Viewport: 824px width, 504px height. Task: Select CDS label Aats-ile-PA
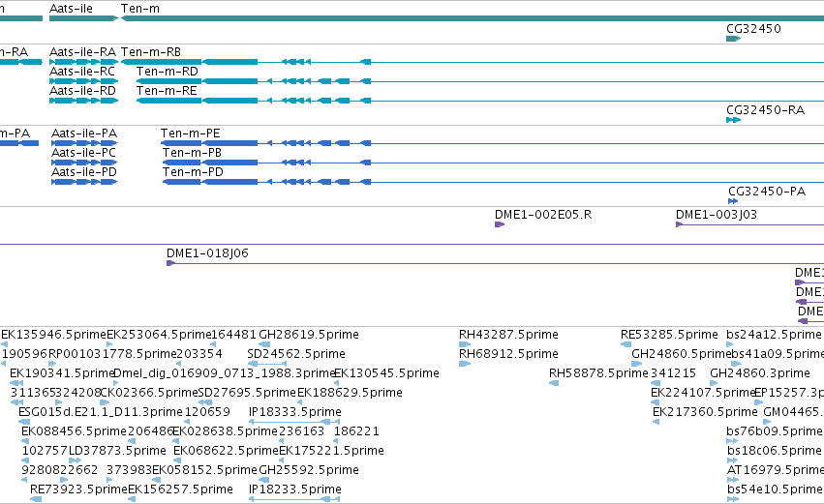(84, 133)
